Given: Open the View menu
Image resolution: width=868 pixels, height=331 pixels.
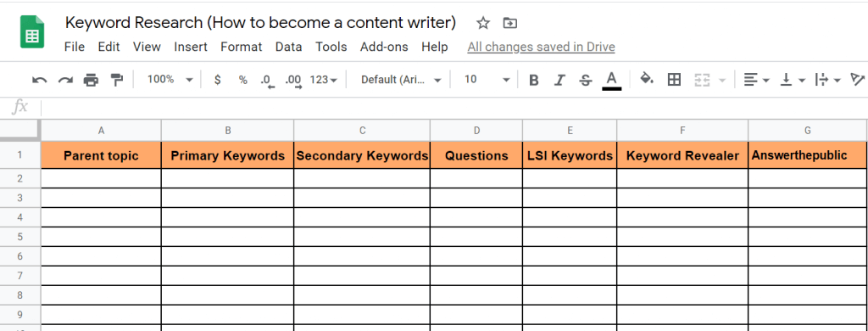Looking at the screenshot, I should [147, 48].
